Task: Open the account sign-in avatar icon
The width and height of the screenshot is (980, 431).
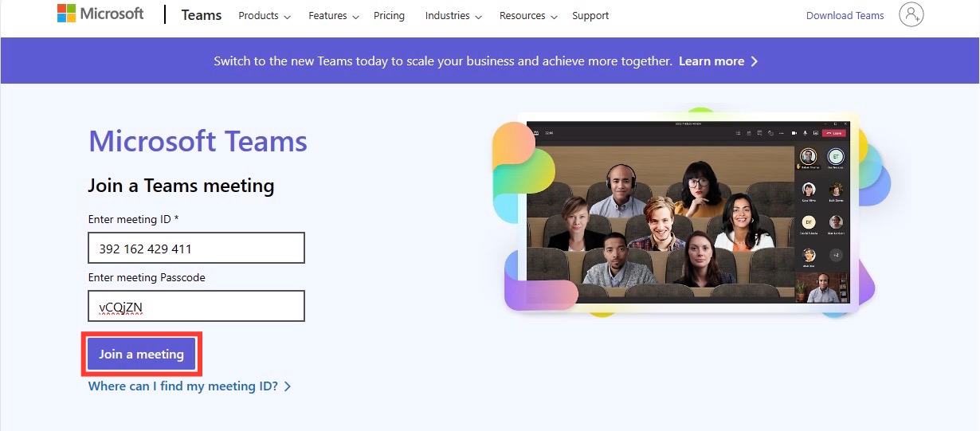Action: (x=911, y=14)
